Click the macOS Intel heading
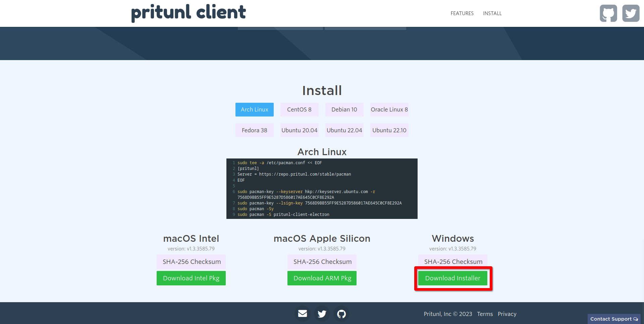Image resolution: width=644 pixels, height=324 pixels. coord(191,238)
